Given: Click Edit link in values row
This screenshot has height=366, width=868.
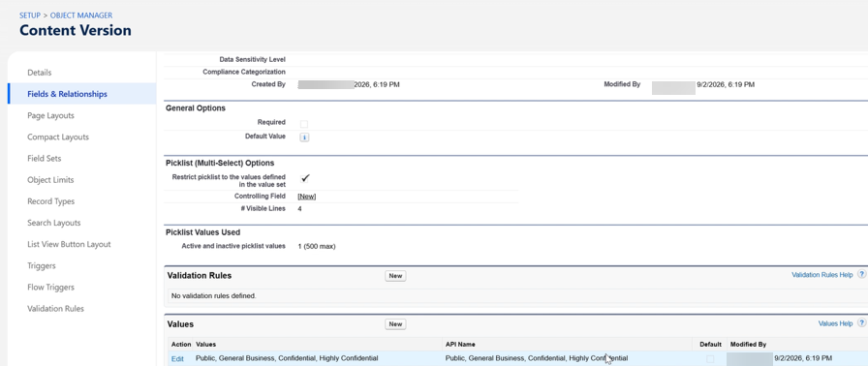Looking at the screenshot, I should point(177,359).
